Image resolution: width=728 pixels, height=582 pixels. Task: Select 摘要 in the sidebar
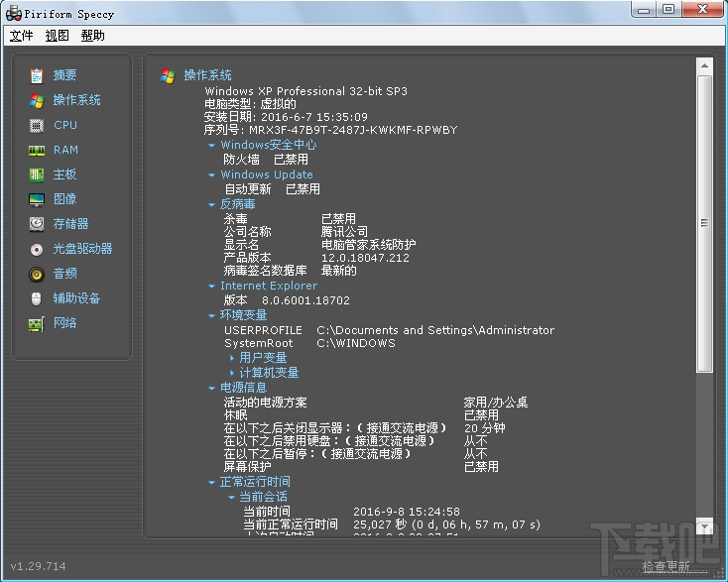(64, 75)
